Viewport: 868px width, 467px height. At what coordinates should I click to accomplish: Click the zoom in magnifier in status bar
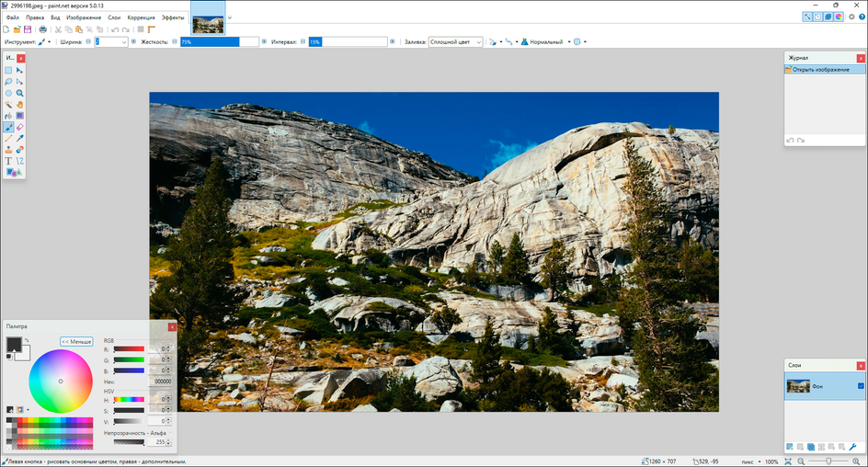(856, 461)
